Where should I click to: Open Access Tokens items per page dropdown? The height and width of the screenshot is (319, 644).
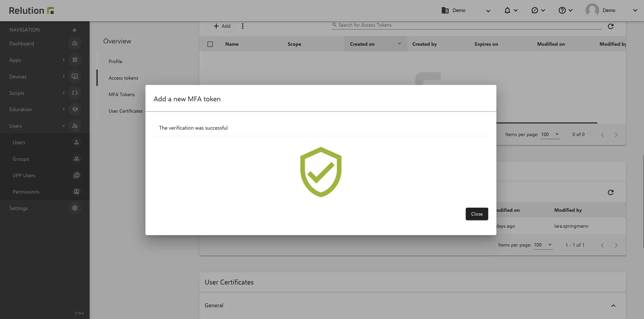point(550,135)
